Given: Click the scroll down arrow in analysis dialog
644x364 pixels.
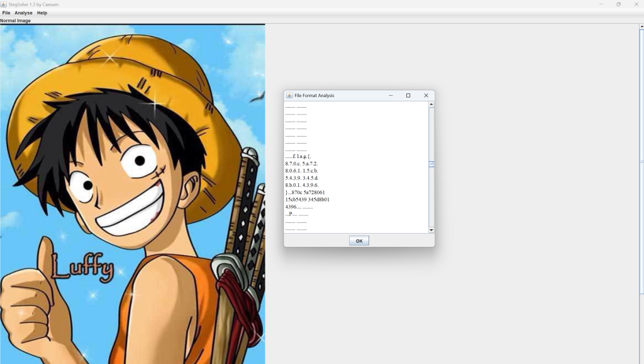Looking at the screenshot, I should 431,230.
